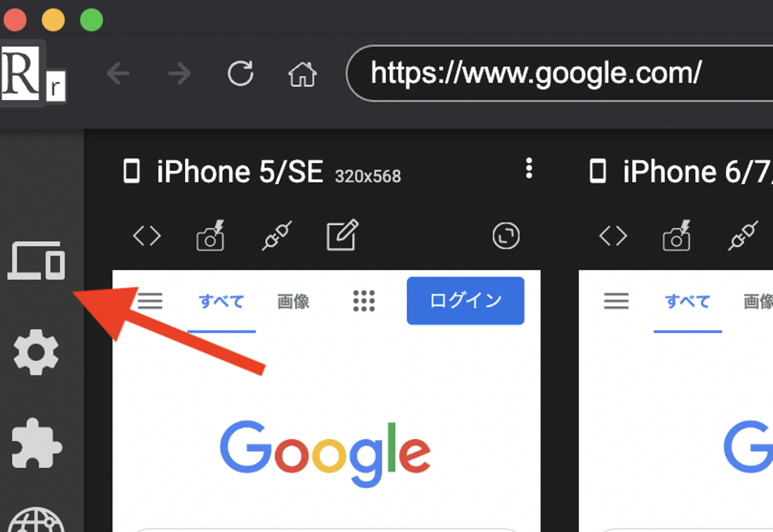The width and height of the screenshot is (773, 532).
Task: Open DevTools for iPhone 5/SE preview
Action: (147, 236)
